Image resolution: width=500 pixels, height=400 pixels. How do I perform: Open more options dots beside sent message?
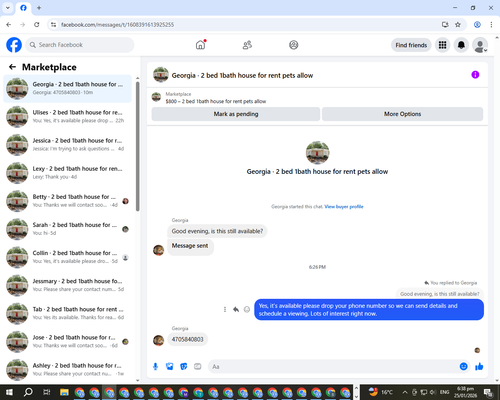point(225,309)
